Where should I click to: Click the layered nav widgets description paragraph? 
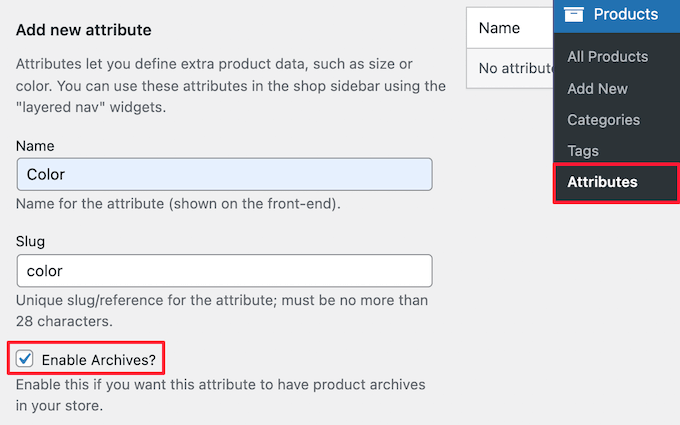click(x=231, y=85)
